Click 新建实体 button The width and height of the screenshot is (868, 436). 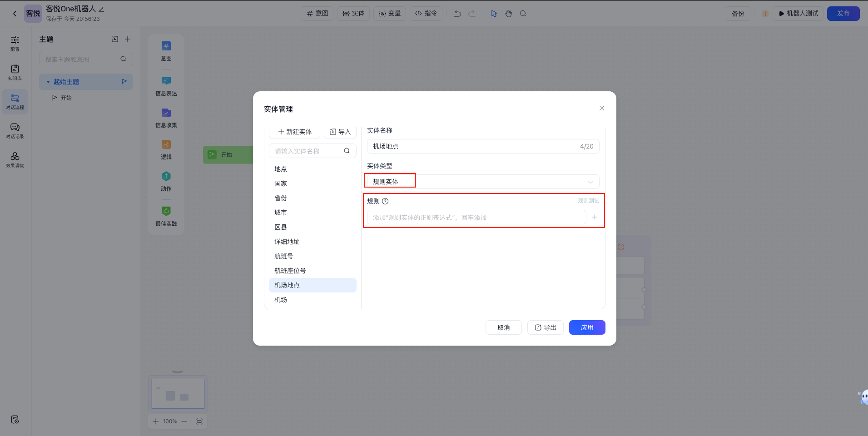[x=295, y=132]
